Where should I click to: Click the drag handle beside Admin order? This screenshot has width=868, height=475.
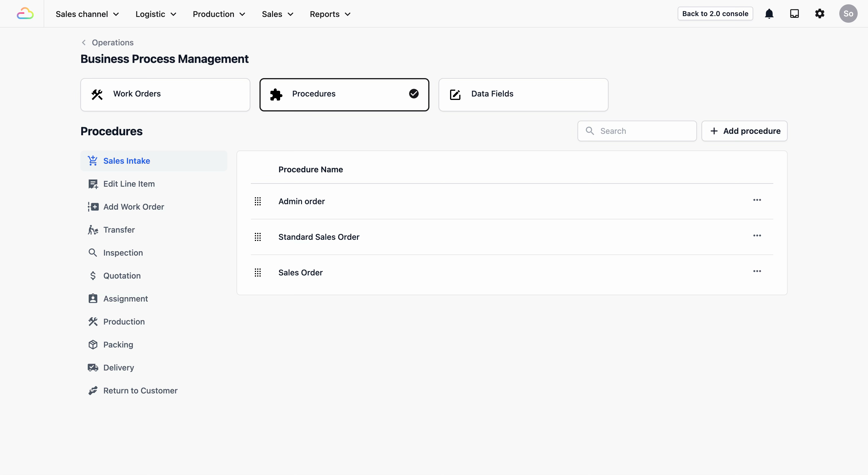click(258, 201)
